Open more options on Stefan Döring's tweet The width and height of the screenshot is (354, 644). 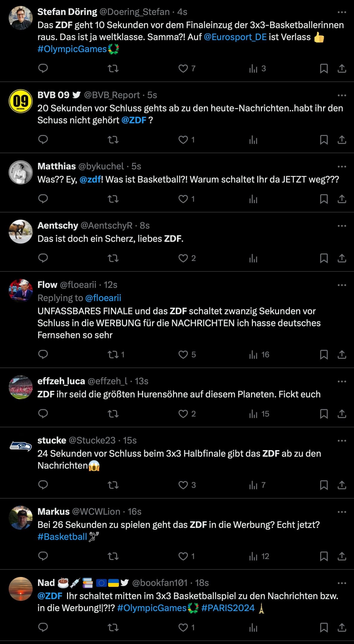click(x=342, y=12)
